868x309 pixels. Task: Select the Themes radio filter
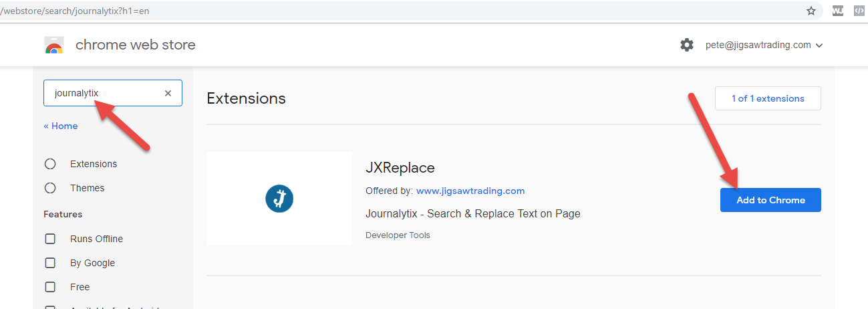coord(50,188)
